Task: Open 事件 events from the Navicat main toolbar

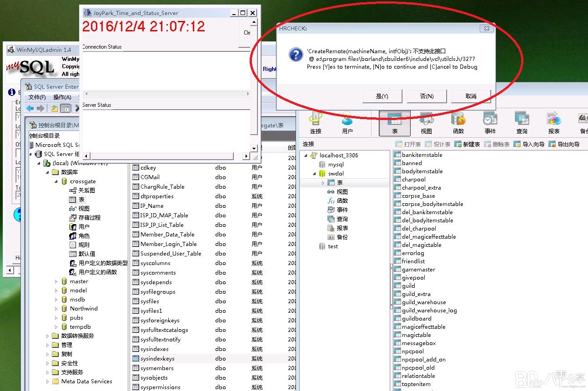Action: (x=490, y=123)
